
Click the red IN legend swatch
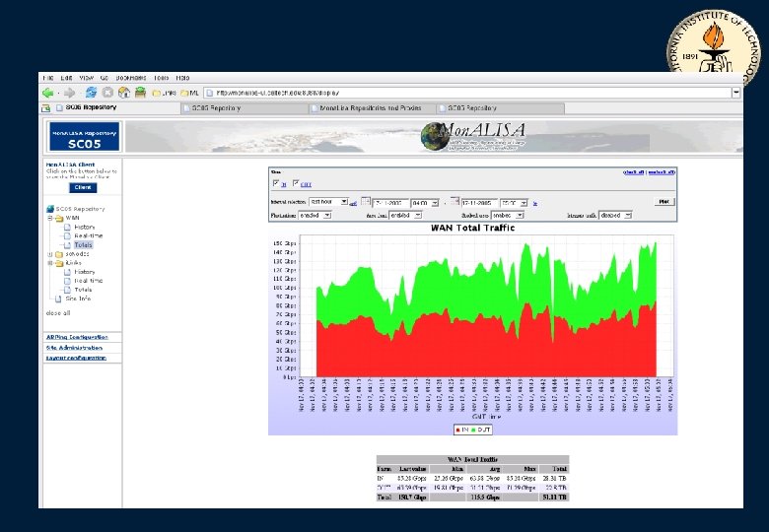pos(458,431)
